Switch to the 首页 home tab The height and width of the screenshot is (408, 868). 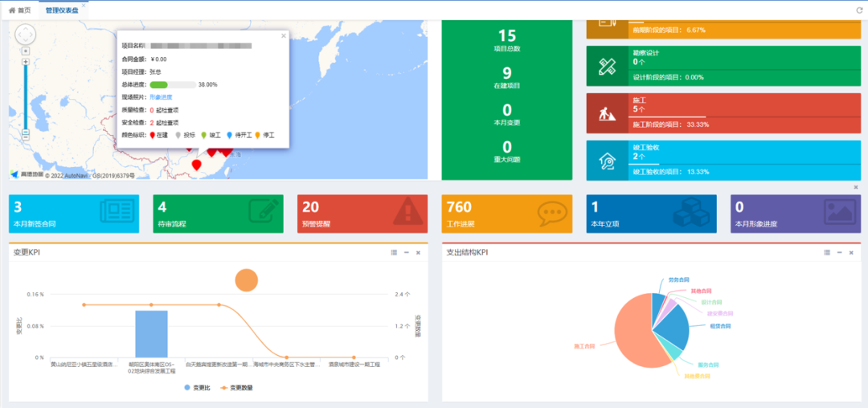(x=20, y=10)
